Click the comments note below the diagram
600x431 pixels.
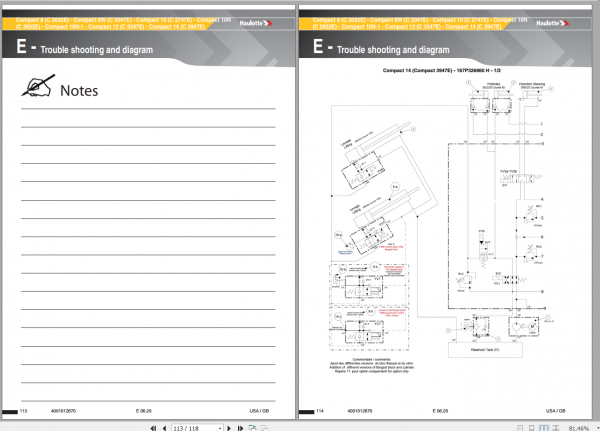[x=372, y=365]
